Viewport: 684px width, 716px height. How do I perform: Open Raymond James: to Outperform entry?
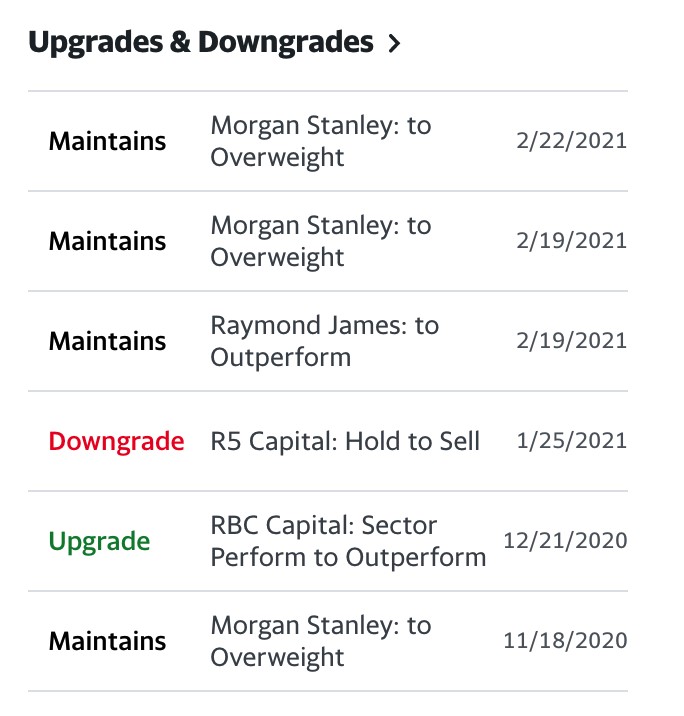click(x=325, y=341)
